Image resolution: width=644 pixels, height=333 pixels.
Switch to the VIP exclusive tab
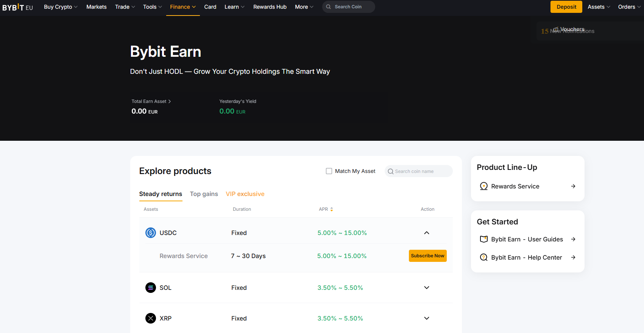pos(245,194)
